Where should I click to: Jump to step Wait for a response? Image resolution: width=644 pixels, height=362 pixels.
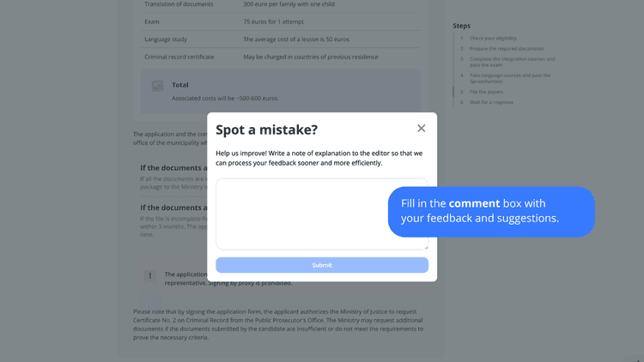492,102
